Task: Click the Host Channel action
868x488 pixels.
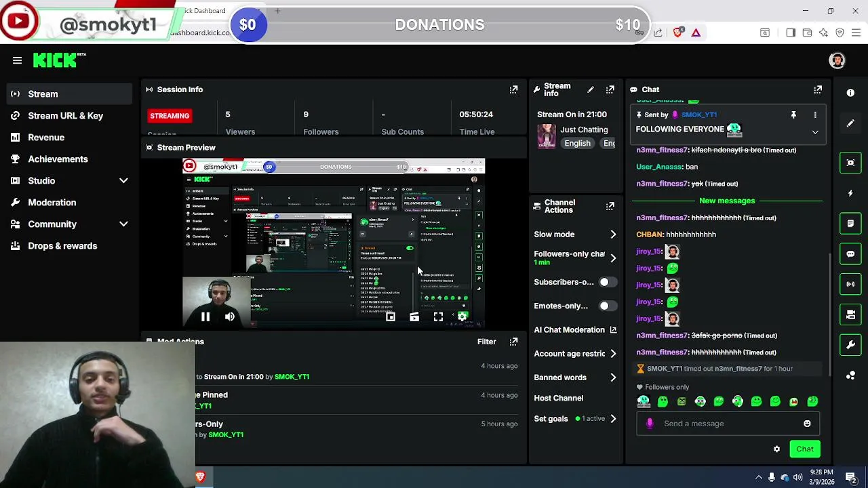Action: [x=558, y=398]
